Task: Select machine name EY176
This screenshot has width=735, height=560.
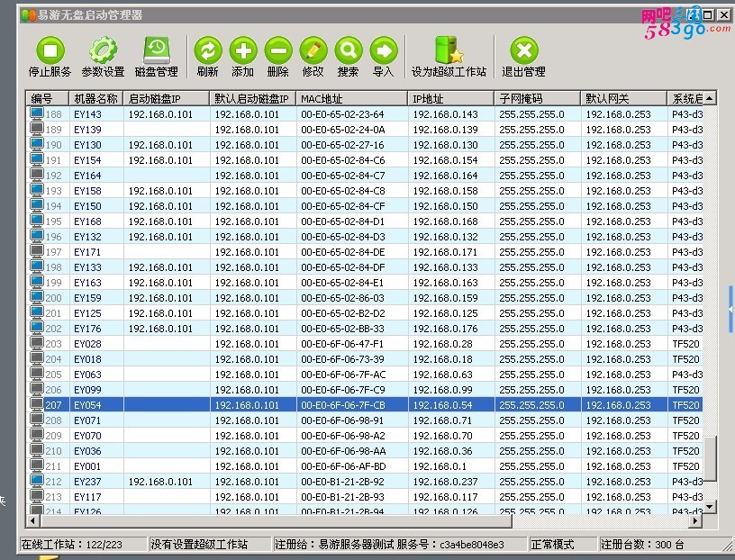Action: [x=87, y=329]
